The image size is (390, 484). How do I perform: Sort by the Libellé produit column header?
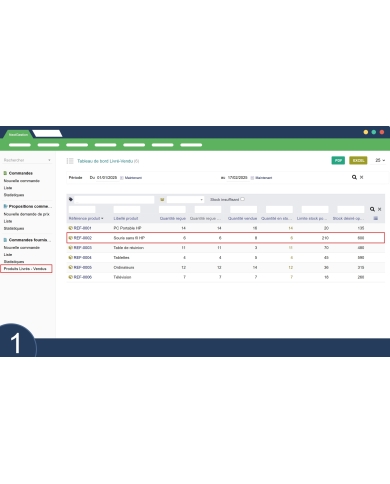tap(126, 218)
